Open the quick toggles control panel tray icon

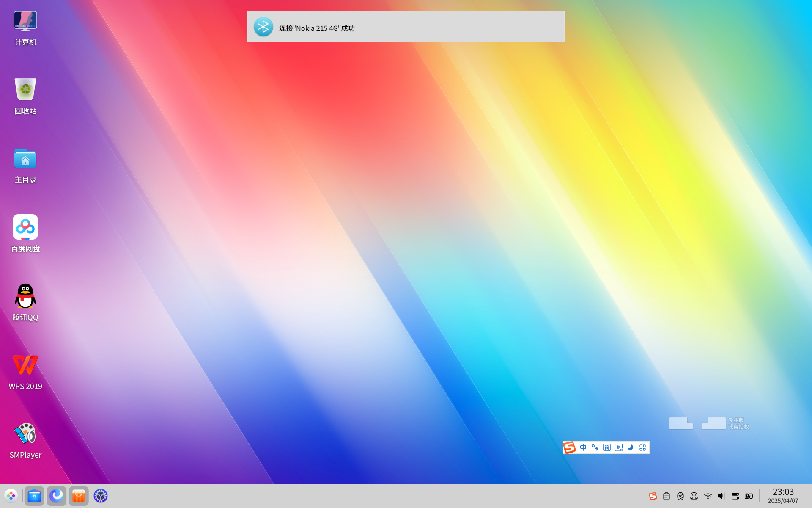pos(735,496)
